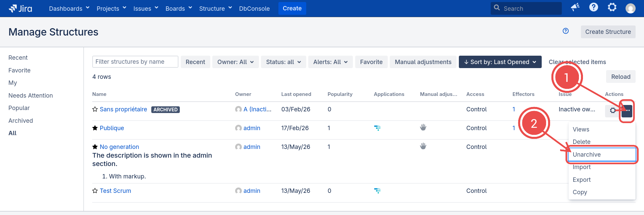Expand the Issues menu
Image resolution: width=644 pixels, height=215 pixels.
[146, 8]
